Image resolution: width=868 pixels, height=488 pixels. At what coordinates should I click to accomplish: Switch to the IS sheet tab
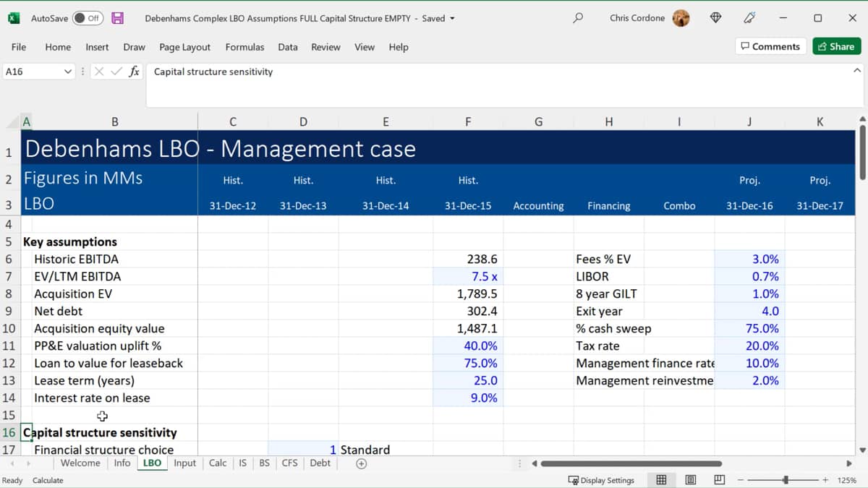[x=242, y=463]
